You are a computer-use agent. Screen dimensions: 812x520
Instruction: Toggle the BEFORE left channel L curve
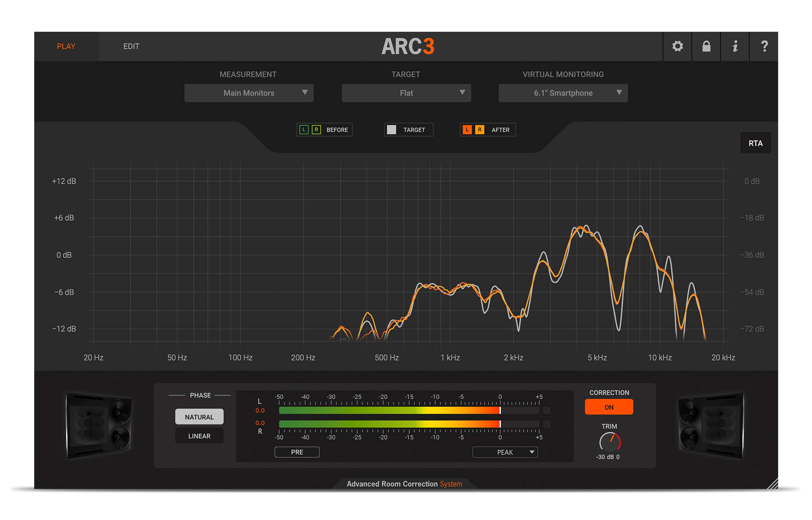[x=304, y=130]
